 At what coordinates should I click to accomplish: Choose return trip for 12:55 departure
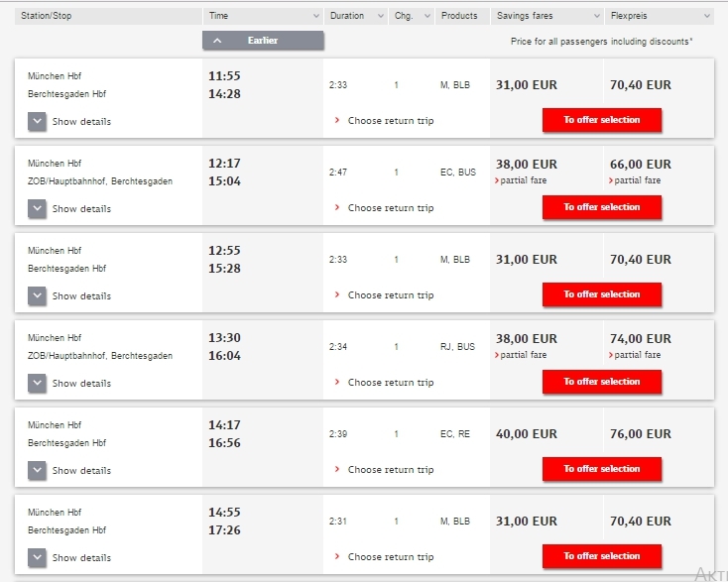(390, 295)
